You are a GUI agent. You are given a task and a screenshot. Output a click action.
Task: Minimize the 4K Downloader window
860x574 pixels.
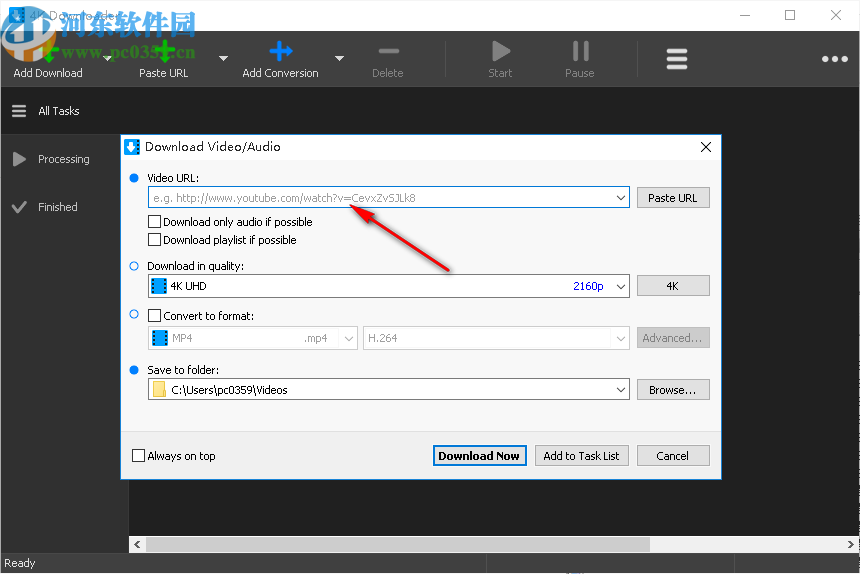pyautogui.click(x=745, y=15)
